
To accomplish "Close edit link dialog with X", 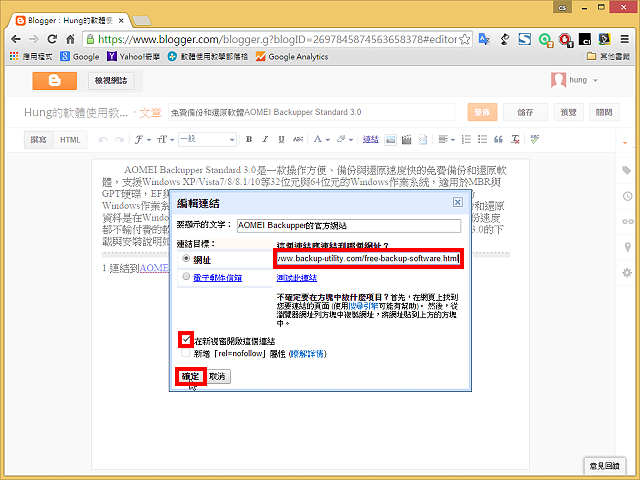I will [457, 202].
